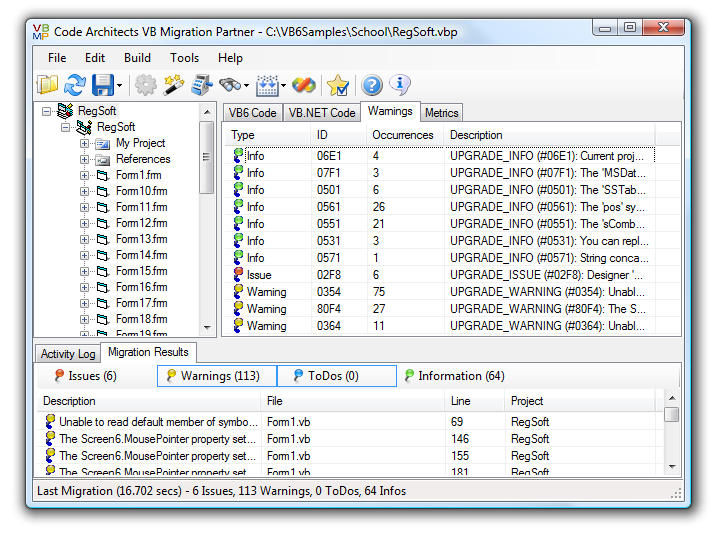The width and height of the screenshot is (721, 540).
Task: Click the blue question mark Help icon
Action: tap(372, 85)
